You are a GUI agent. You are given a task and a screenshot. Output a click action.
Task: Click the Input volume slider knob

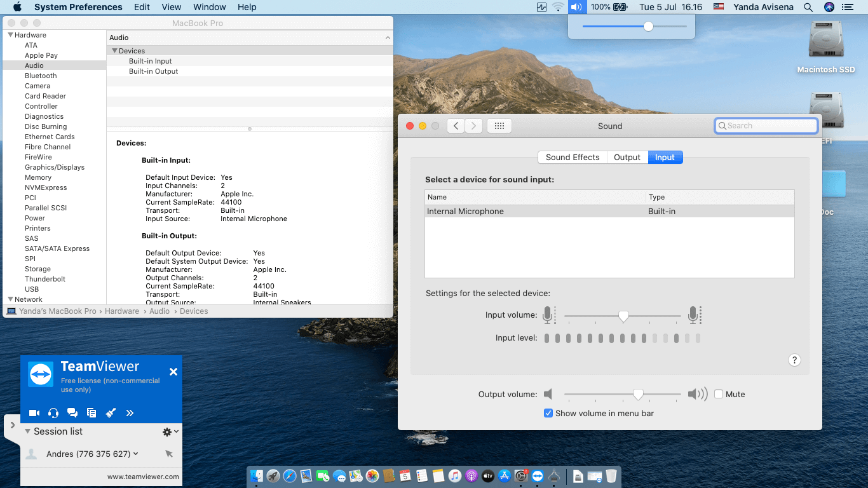click(x=623, y=316)
